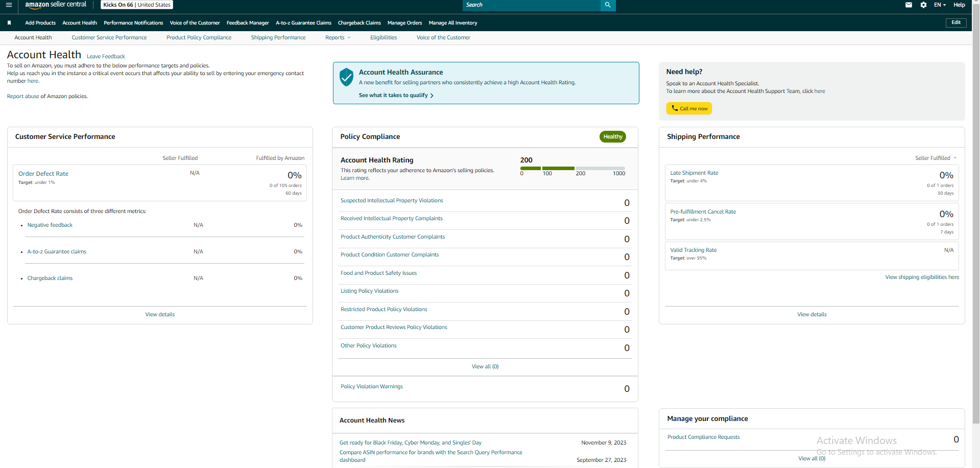Click View all (0) under Policy Compliance
This screenshot has width=980, height=468.
coord(485,367)
